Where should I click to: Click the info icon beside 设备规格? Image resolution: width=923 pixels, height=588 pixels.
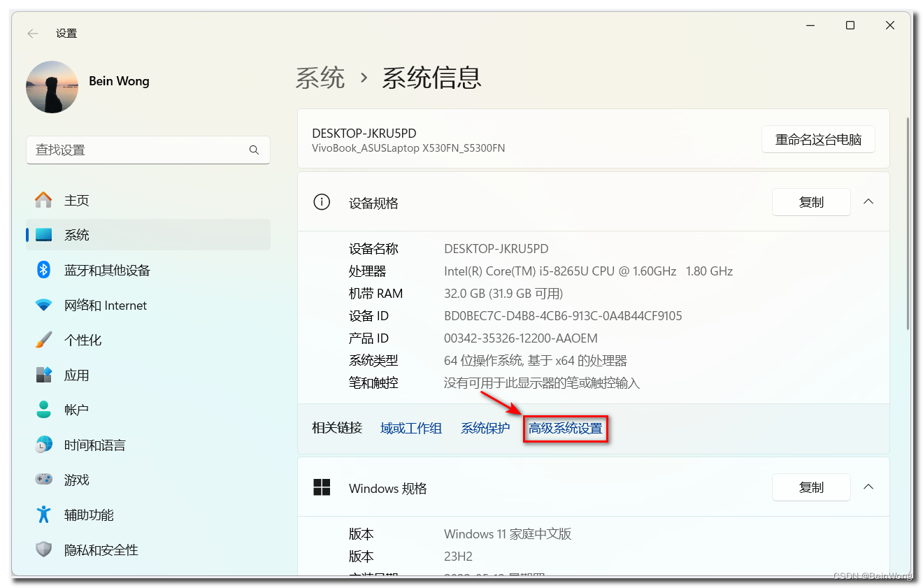(x=322, y=203)
